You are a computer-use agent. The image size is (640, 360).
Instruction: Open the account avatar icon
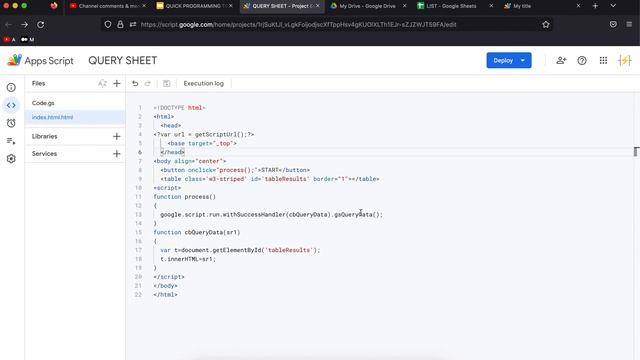click(x=624, y=60)
